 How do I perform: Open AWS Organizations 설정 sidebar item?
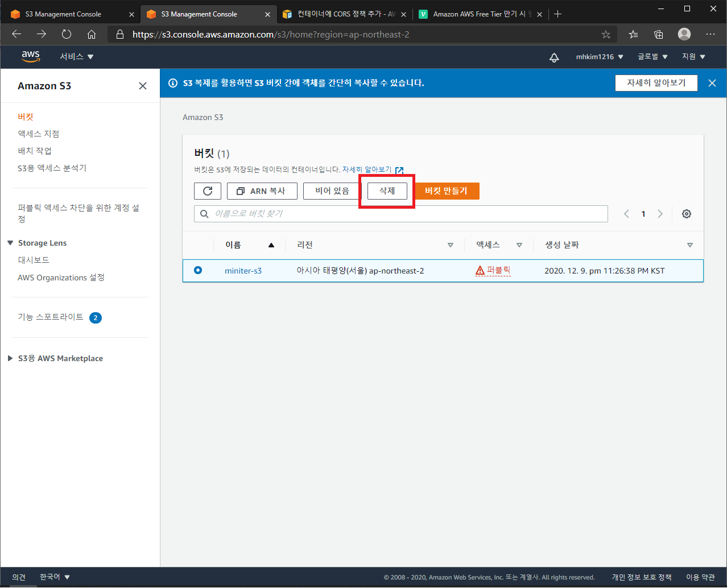(x=61, y=278)
